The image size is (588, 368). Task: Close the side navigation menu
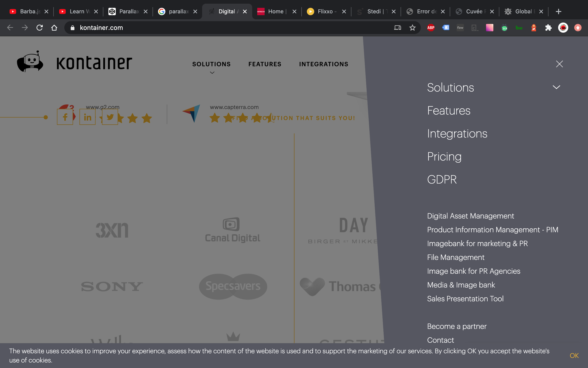pyautogui.click(x=559, y=64)
